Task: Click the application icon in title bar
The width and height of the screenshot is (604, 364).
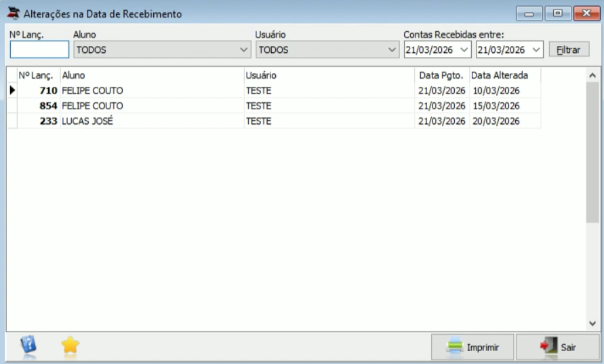Action: 14,13
